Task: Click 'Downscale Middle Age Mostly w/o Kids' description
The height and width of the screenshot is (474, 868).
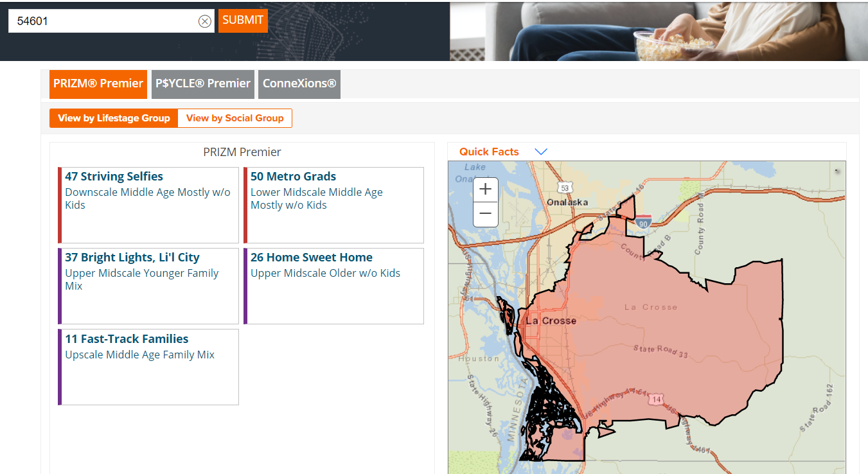Action: coord(148,198)
